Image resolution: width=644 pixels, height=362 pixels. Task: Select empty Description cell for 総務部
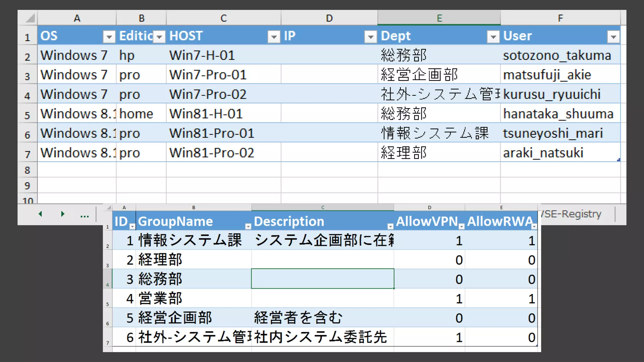(x=322, y=279)
